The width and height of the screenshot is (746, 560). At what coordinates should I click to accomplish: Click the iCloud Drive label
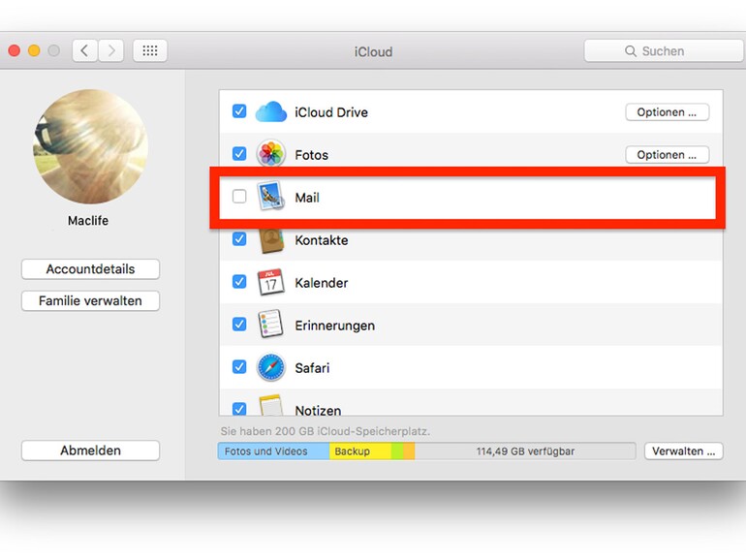[x=331, y=112]
